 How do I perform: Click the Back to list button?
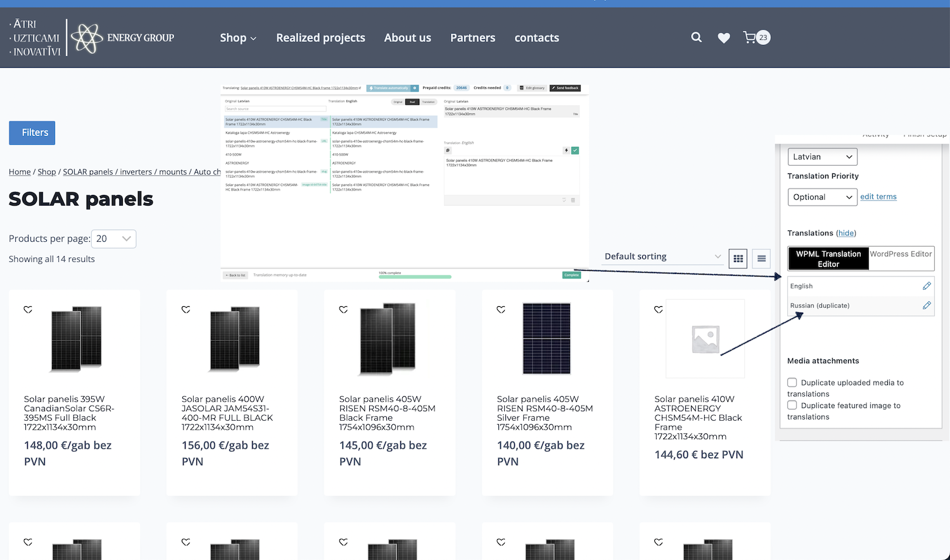pos(236,275)
